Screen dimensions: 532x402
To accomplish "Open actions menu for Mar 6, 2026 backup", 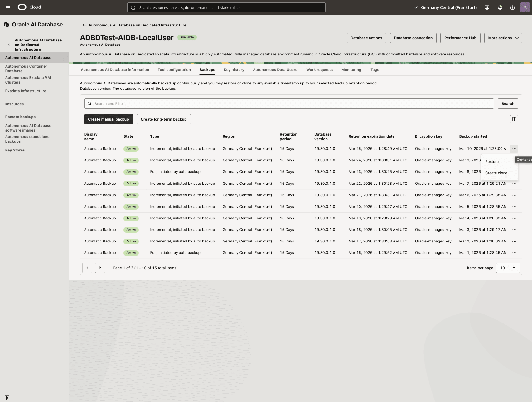I will click(x=514, y=195).
